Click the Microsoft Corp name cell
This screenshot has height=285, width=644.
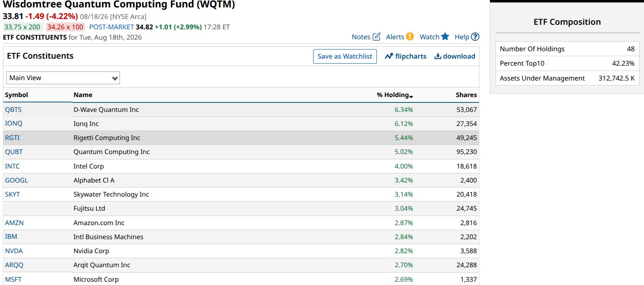pyautogui.click(x=96, y=279)
